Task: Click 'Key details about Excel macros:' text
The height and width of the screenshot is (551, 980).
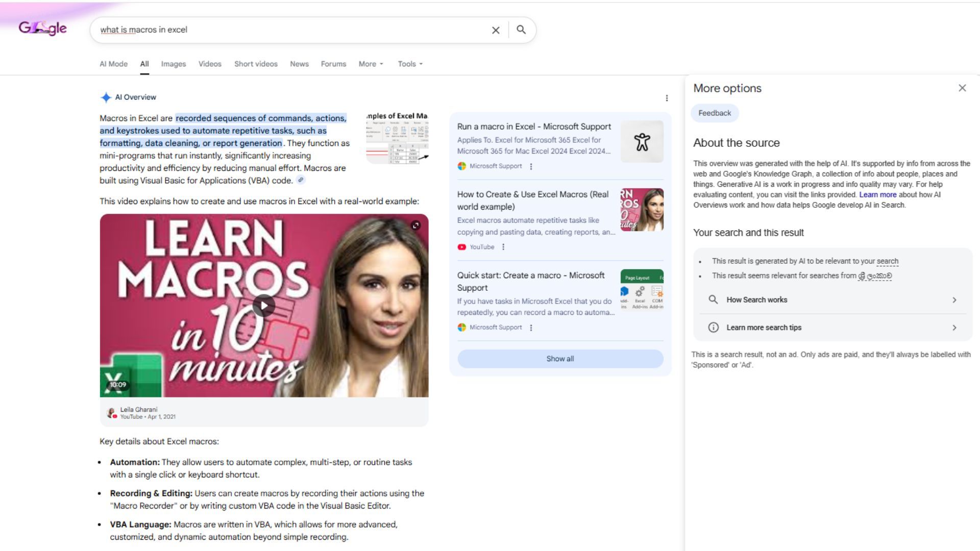Action: 159,441
